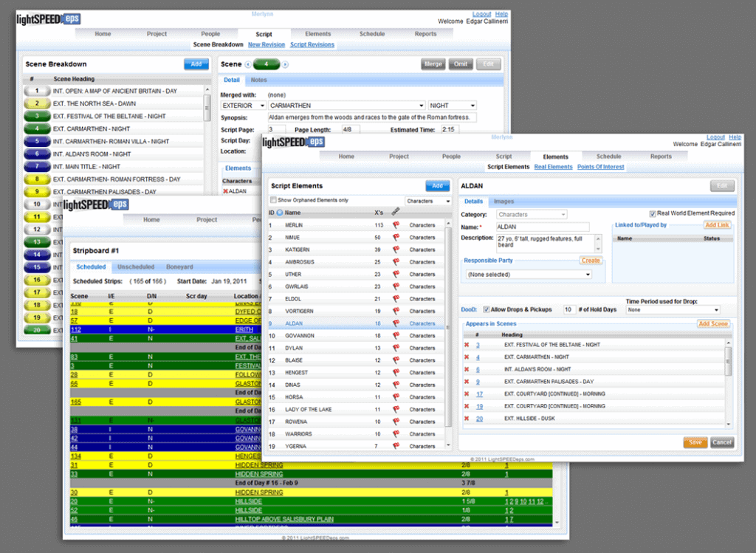Switch to the Images tab on ALDAN panel
This screenshot has width=756, height=553.
pos(504,201)
